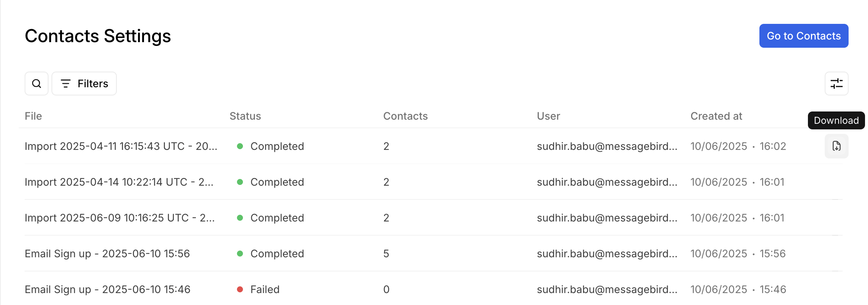Click the Created at column header
Screen dimensions: 868x305
(716, 116)
